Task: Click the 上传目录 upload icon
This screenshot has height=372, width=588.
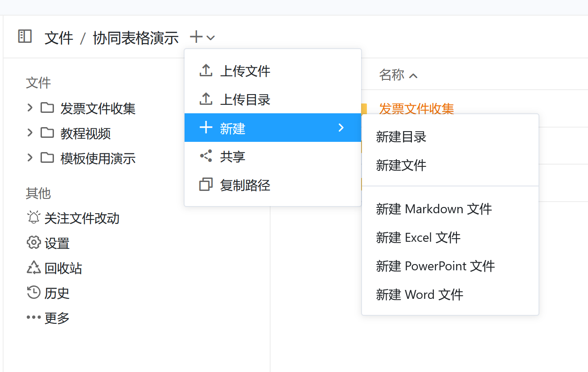Action: 206,99
